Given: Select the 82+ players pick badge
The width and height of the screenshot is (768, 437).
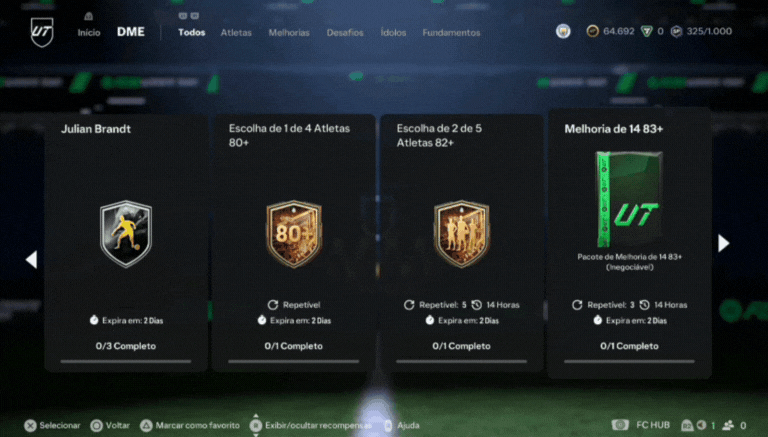Looking at the screenshot, I should [x=461, y=234].
